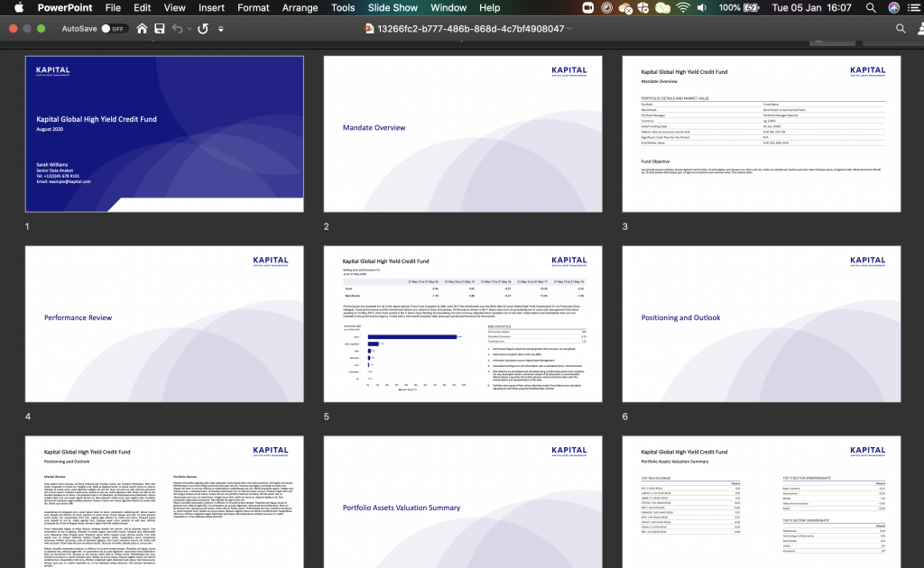Open the Help menu
The image size is (924, 568).
click(490, 7)
